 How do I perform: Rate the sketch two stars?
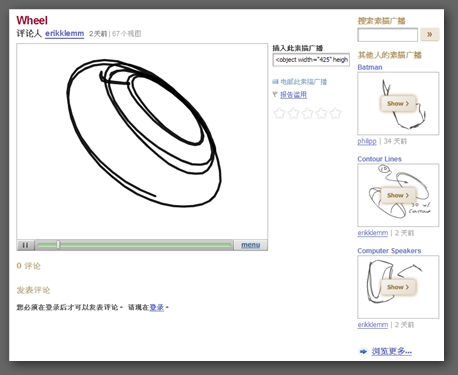point(293,113)
